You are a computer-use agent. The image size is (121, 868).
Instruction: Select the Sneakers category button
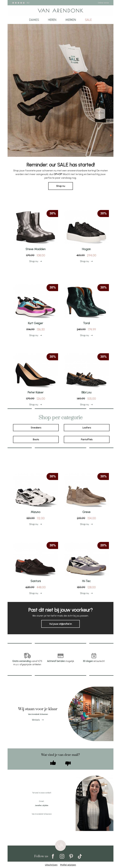(36, 428)
